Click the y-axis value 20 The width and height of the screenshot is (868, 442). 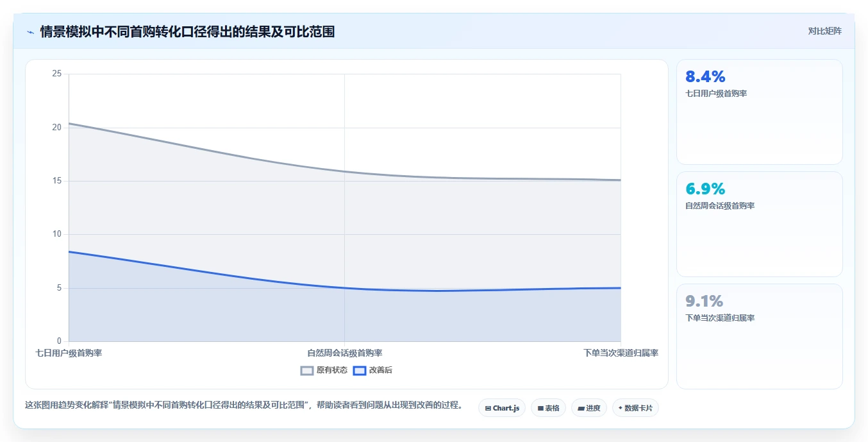click(x=57, y=127)
